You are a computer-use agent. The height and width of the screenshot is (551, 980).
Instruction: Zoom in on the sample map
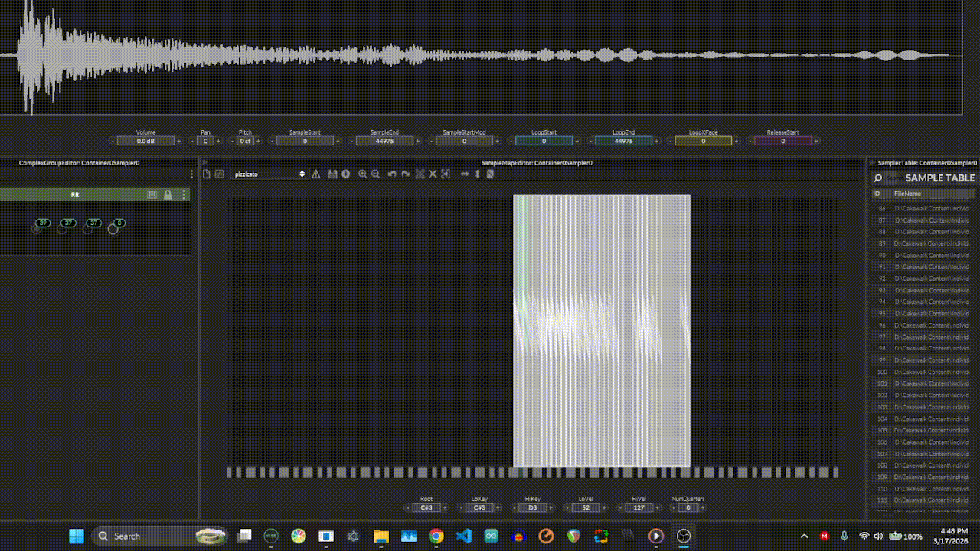[x=362, y=174]
